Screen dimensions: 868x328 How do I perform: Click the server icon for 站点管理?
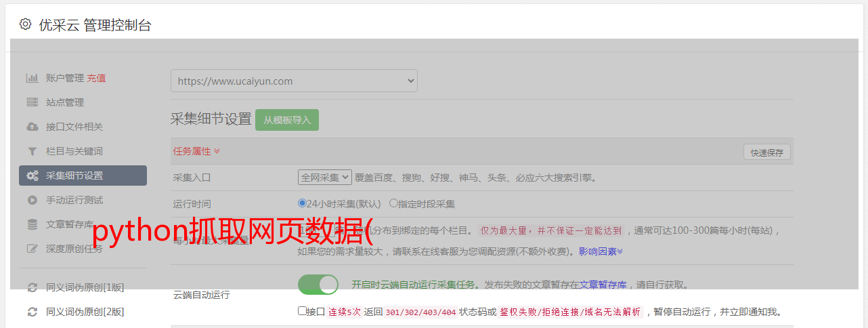[32, 102]
